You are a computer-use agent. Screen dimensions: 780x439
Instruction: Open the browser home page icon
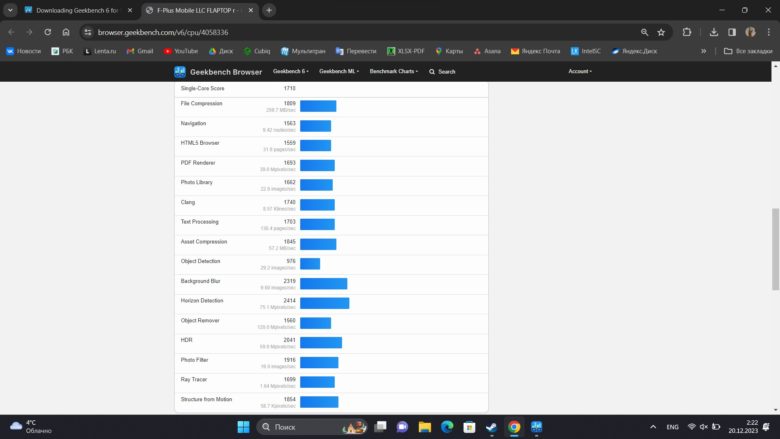(66, 32)
